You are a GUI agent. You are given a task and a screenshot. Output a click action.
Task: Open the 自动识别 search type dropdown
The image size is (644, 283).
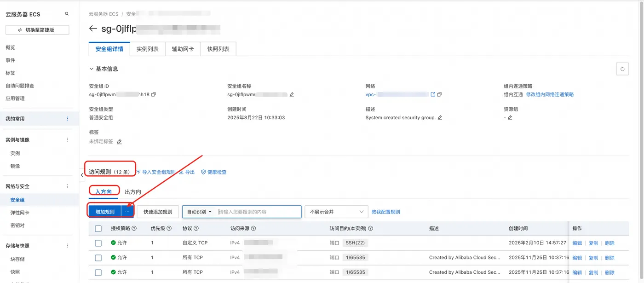pyautogui.click(x=199, y=212)
